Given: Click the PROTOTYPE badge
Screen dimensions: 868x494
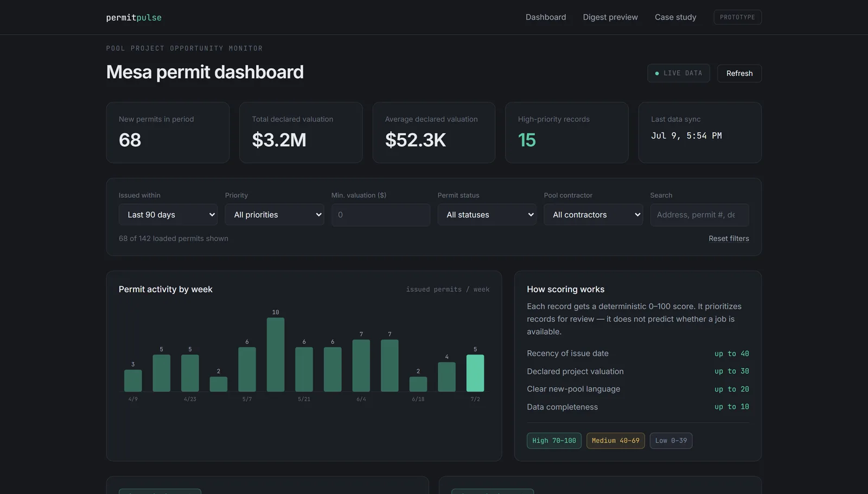Looking at the screenshot, I should (737, 17).
